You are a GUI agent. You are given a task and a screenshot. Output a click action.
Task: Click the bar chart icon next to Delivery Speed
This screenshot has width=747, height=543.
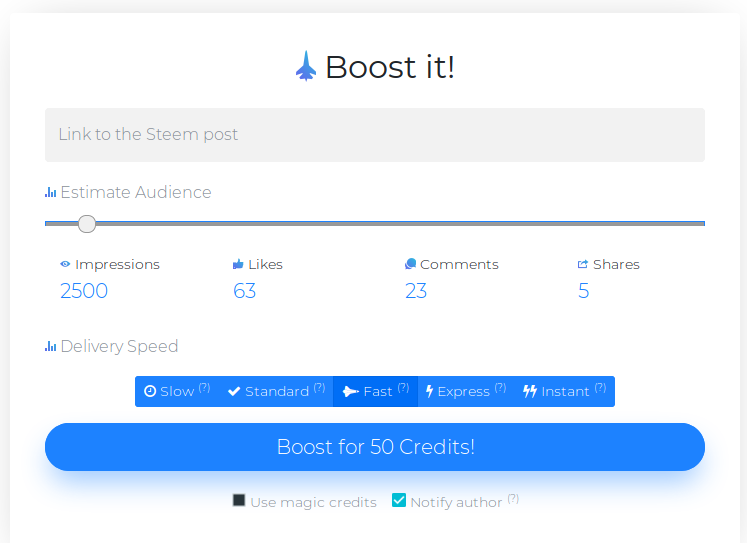50,346
